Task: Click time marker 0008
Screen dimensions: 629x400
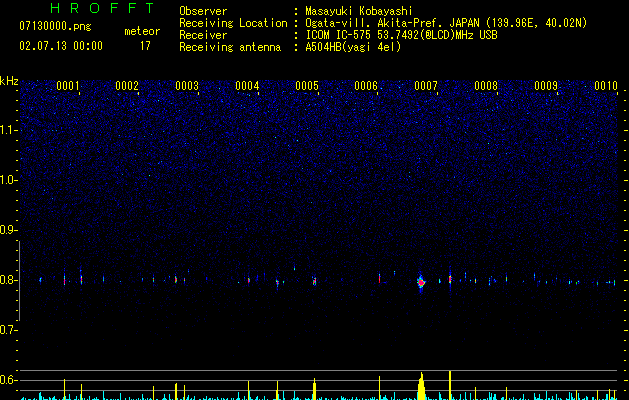Action: click(x=486, y=86)
